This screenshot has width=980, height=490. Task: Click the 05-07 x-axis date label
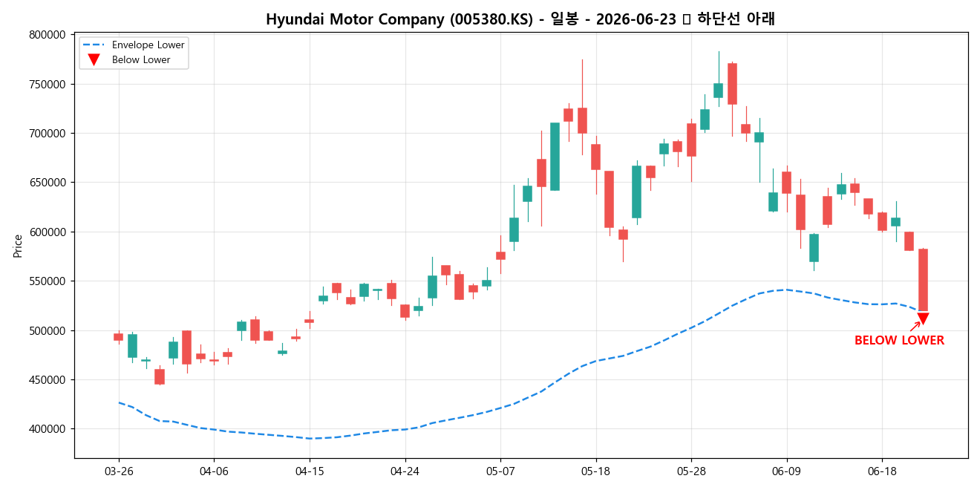tap(500, 471)
